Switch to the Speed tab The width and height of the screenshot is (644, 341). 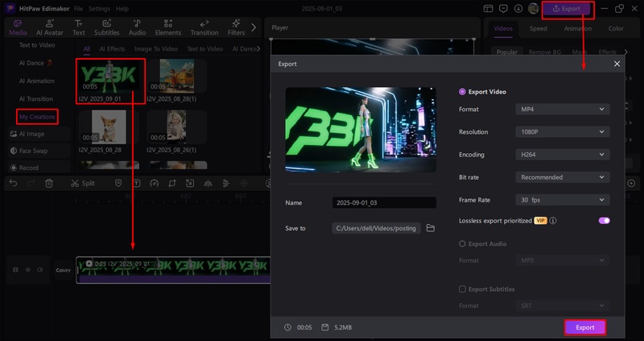pos(538,28)
